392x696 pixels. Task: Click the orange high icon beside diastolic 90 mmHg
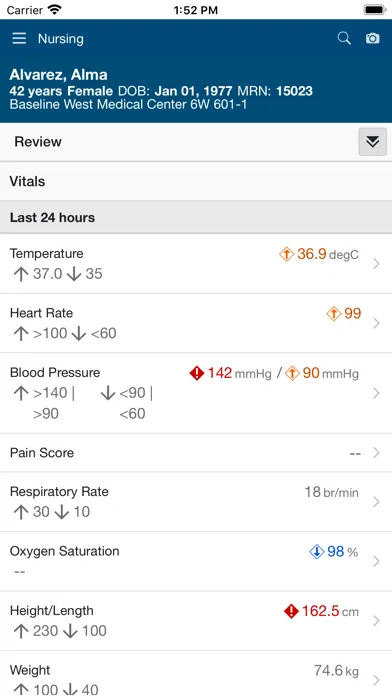(x=292, y=373)
